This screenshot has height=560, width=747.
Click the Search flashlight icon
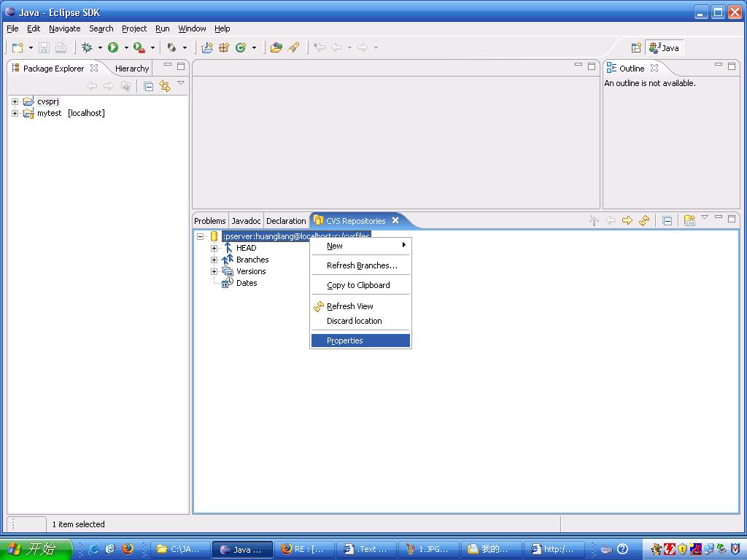[293, 47]
